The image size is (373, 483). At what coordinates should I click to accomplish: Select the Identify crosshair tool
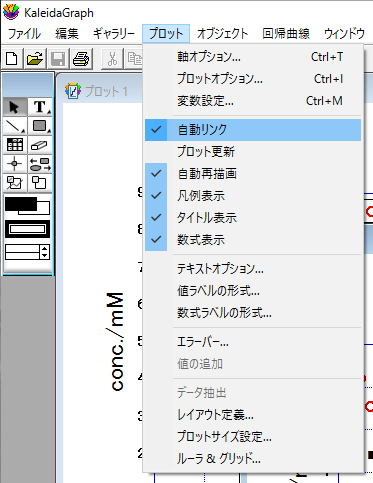[x=15, y=164]
